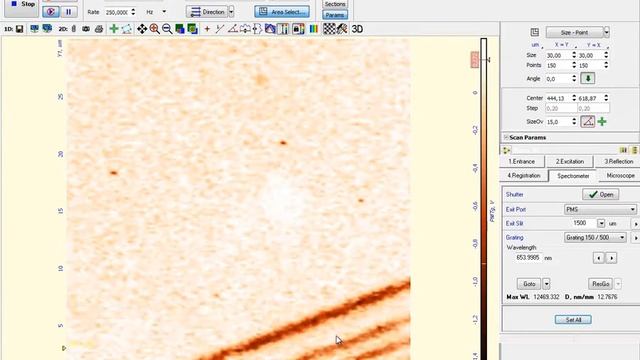Toggle the Sections panel button

point(335,4)
